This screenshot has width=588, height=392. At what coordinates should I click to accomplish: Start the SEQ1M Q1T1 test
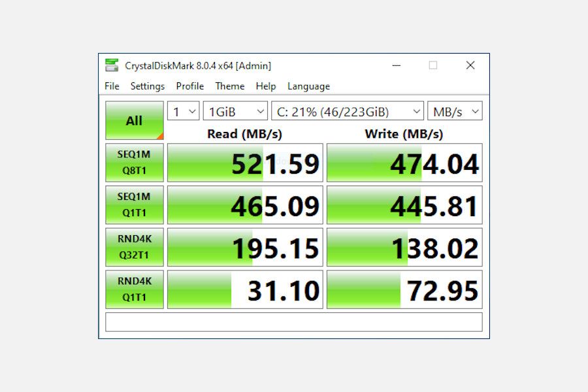134,204
